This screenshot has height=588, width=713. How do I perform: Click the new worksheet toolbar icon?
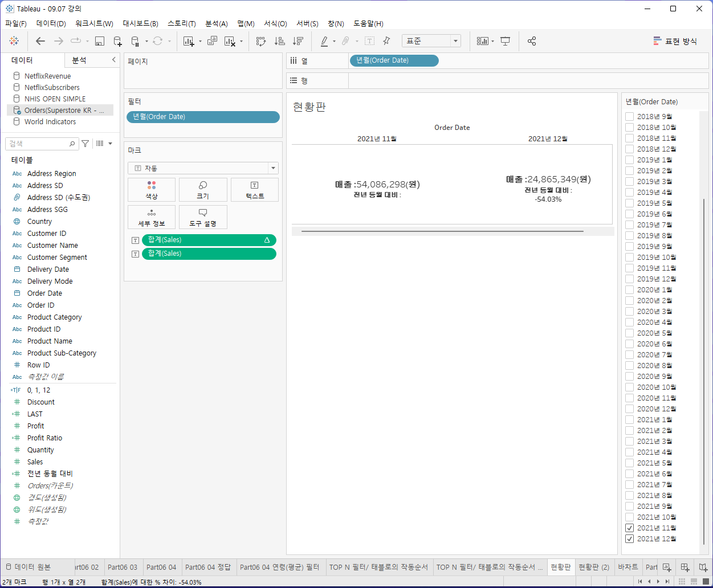[x=189, y=41]
